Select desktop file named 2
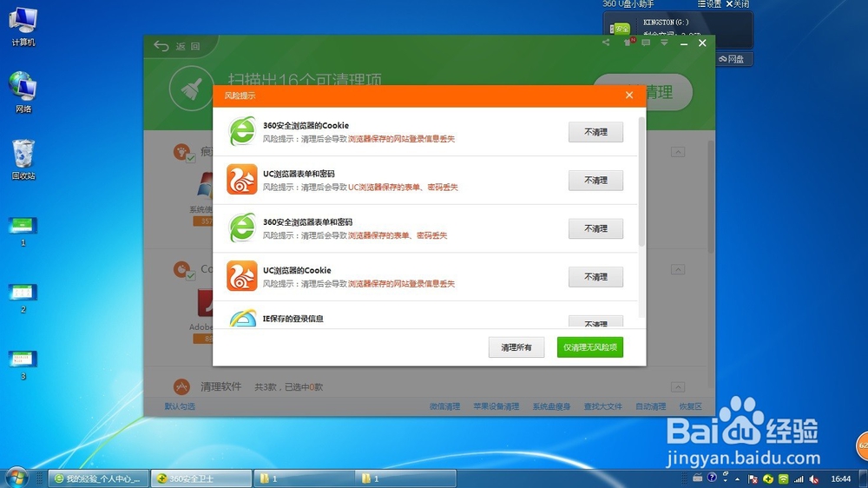The height and width of the screenshot is (488, 868). [23, 298]
